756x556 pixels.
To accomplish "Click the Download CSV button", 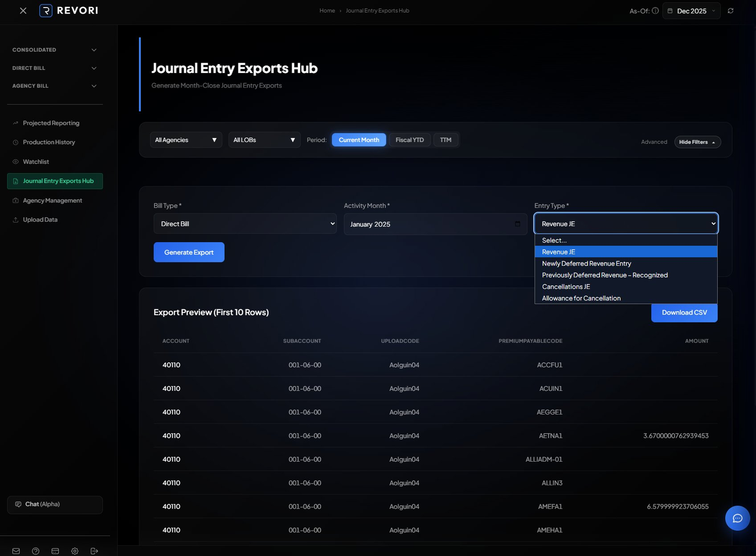I will (x=684, y=313).
